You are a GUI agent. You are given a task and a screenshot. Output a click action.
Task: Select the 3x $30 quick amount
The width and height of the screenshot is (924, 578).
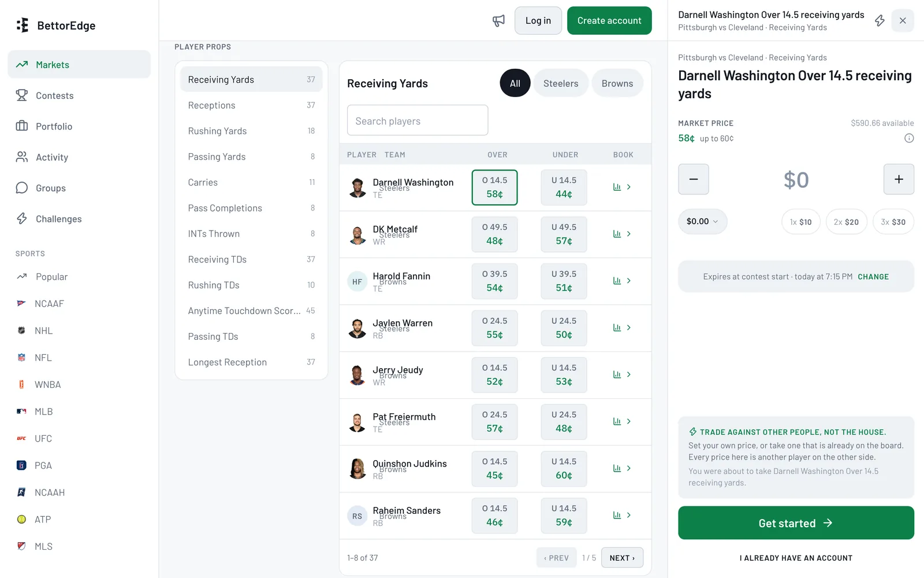coord(893,222)
